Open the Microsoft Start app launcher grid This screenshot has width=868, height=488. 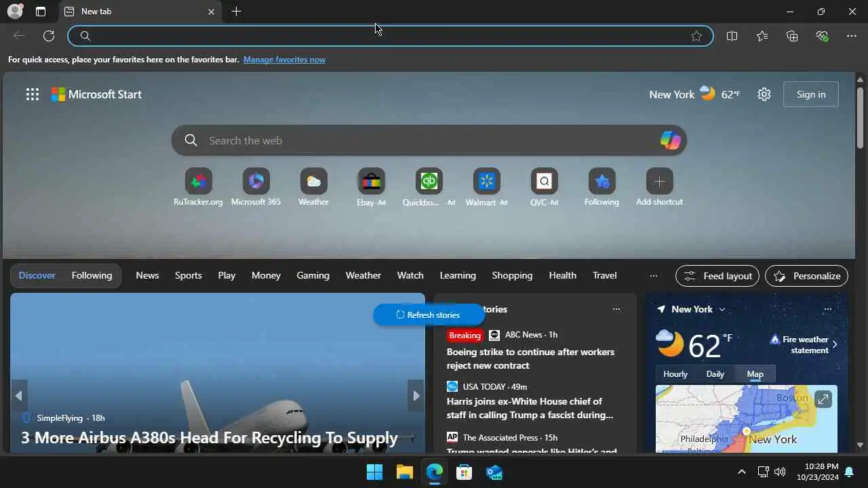33,94
